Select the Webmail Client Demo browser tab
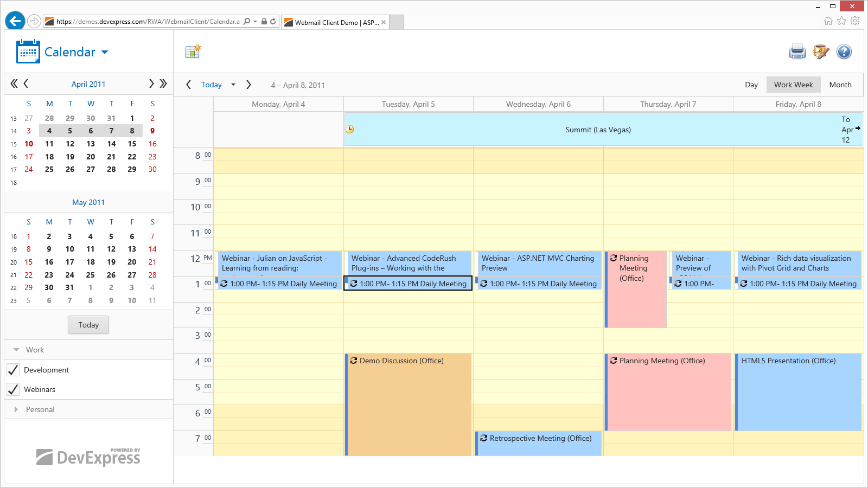The width and height of the screenshot is (868, 488). coord(335,22)
